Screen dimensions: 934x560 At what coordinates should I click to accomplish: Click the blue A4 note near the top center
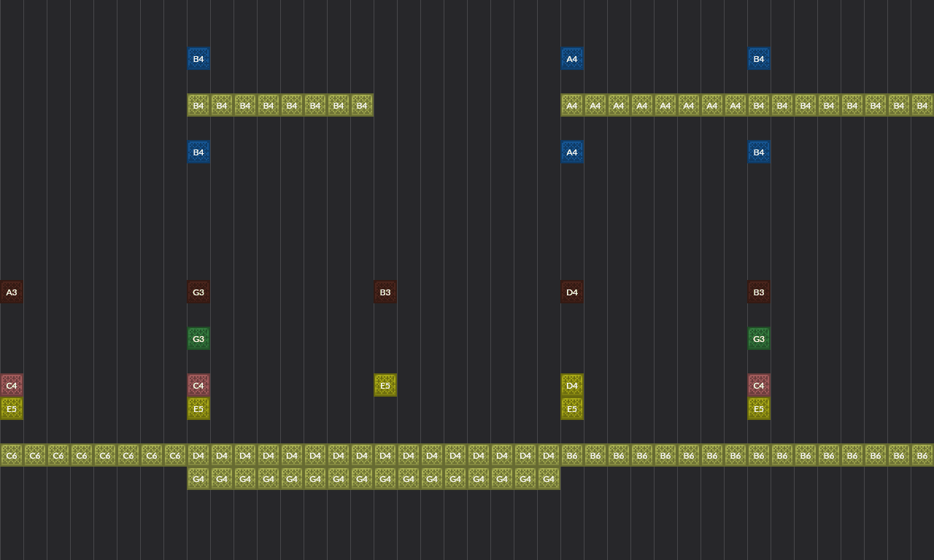(572, 58)
